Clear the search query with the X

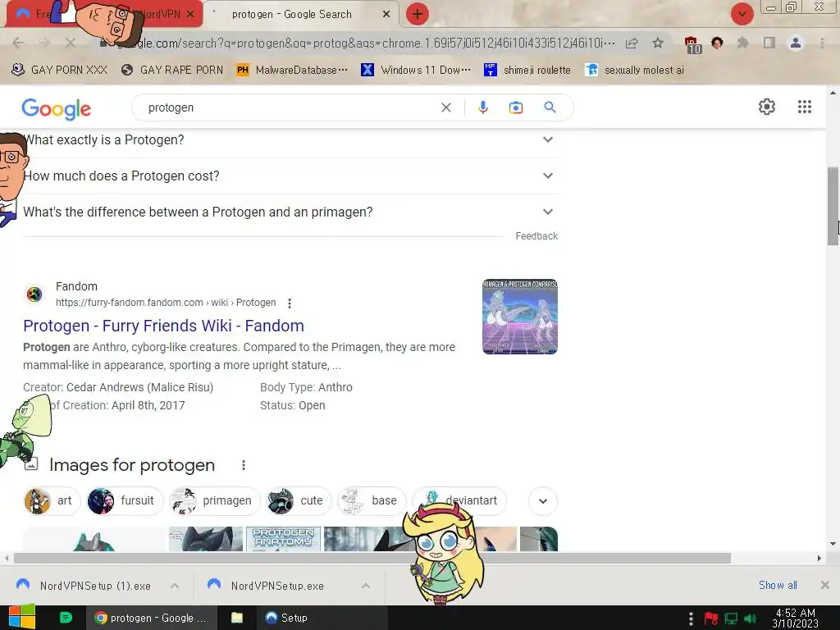click(x=445, y=107)
